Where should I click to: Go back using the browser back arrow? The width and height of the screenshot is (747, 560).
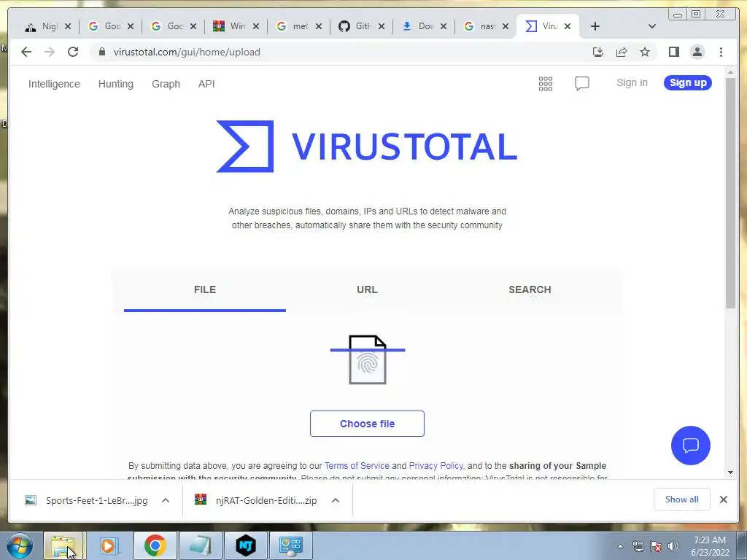26,52
